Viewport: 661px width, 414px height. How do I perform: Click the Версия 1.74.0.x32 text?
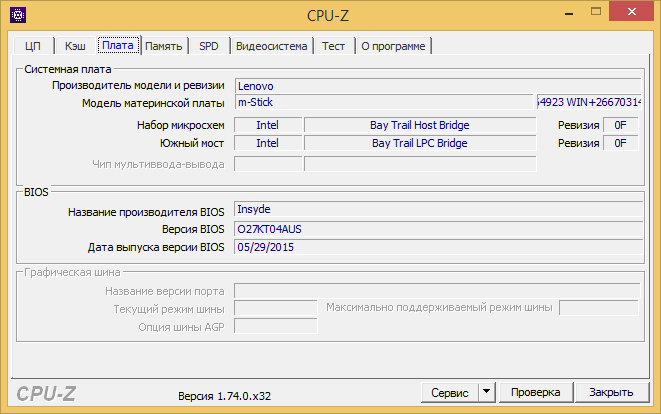pos(224,396)
